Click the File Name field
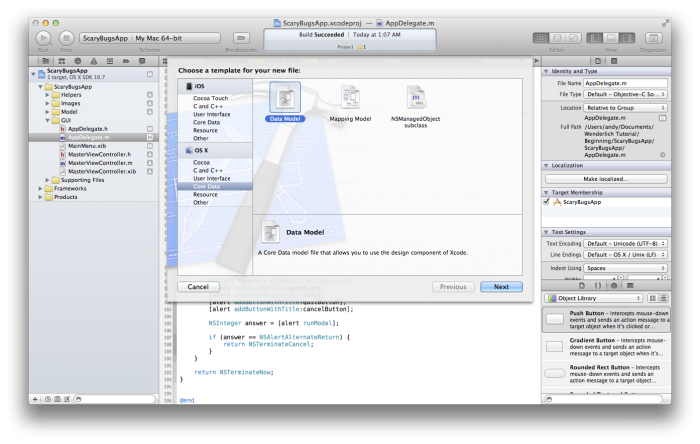The width and height of the screenshot is (700, 444). [x=625, y=83]
